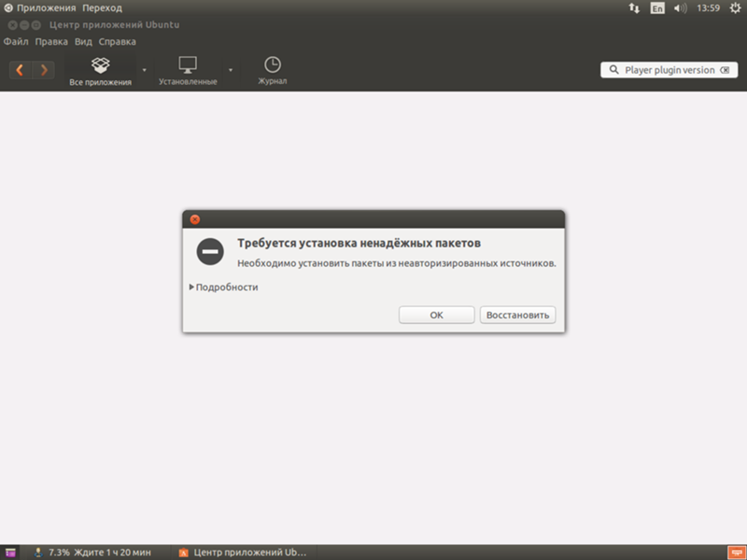Image resolution: width=747 pixels, height=560 pixels.
Task: Go forward with the right arrow button
Action: 43,70
